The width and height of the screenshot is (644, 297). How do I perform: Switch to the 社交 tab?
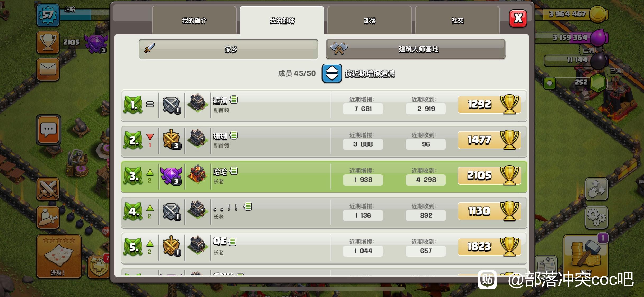click(x=457, y=20)
